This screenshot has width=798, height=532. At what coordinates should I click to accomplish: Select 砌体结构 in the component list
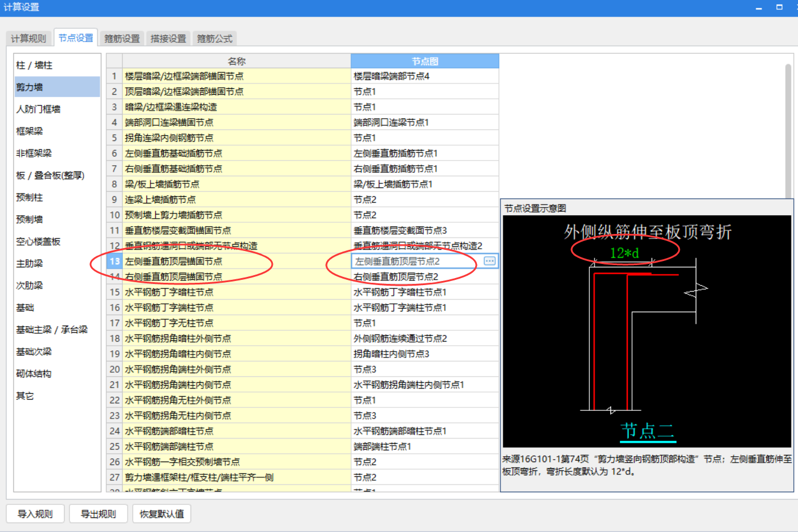57,374
